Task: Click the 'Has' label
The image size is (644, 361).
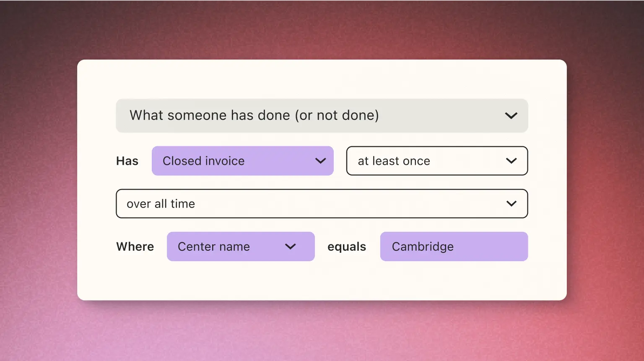Action: coord(127,161)
